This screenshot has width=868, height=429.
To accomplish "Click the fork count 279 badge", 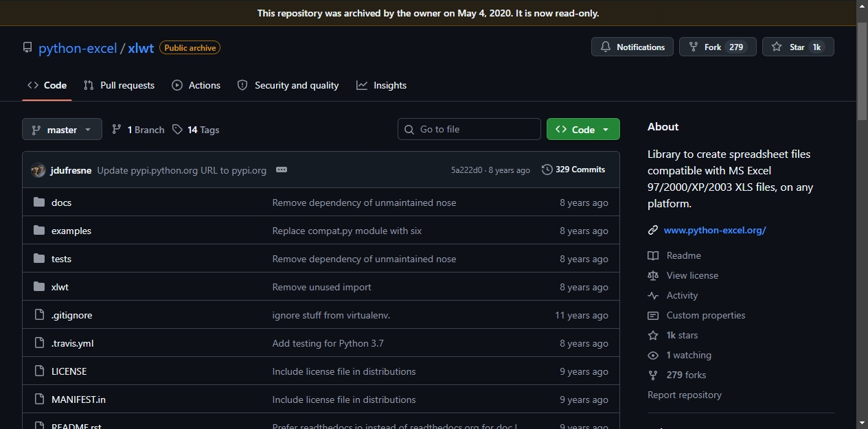I will pyautogui.click(x=736, y=47).
